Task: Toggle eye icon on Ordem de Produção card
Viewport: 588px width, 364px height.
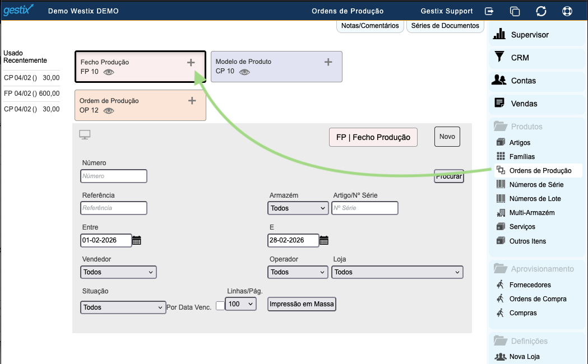Action: pos(109,111)
